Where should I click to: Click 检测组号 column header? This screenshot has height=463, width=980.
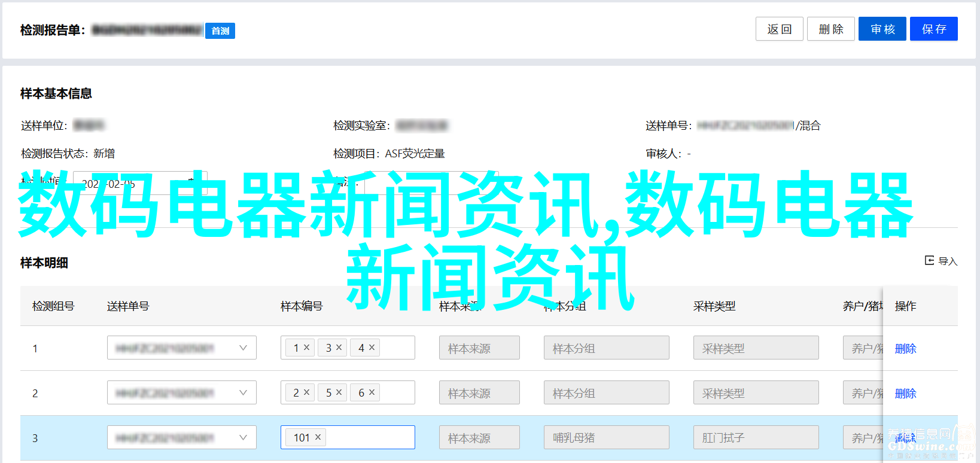click(x=53, y=306)
